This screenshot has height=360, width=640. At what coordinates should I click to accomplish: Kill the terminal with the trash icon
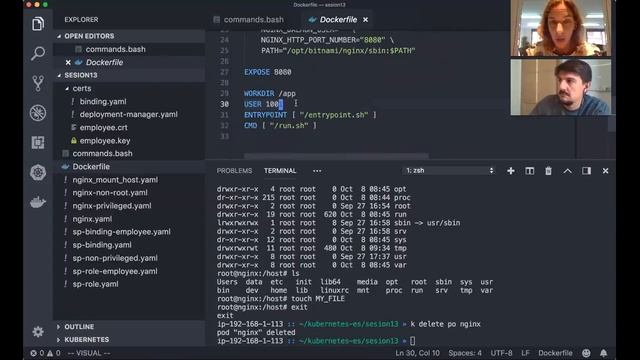point(548,171)
